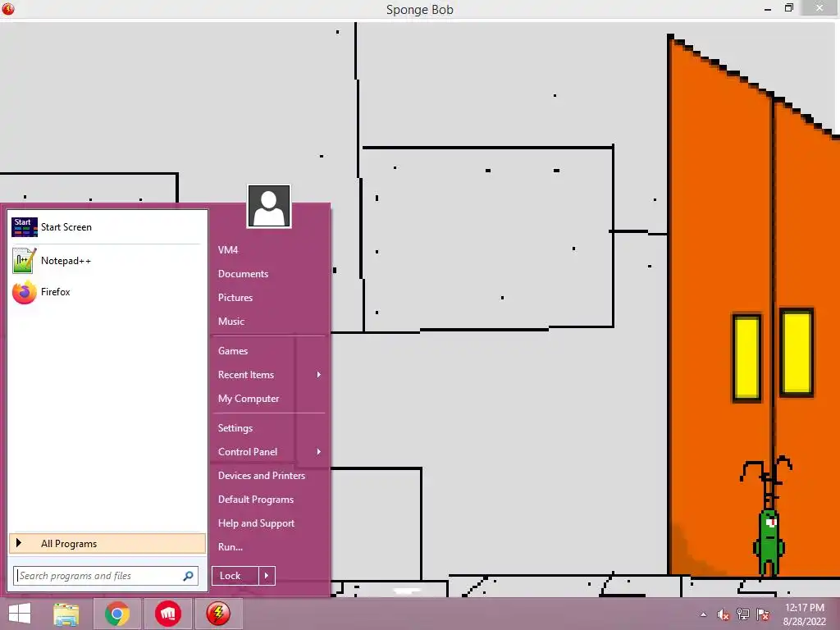Open Pictures from the Start menu
The height and width of the screenshot is (630, 840).
coord(235,297)
